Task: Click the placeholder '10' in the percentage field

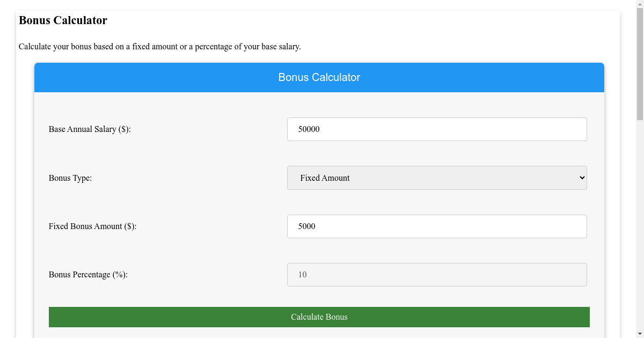Action: point(302,274)
